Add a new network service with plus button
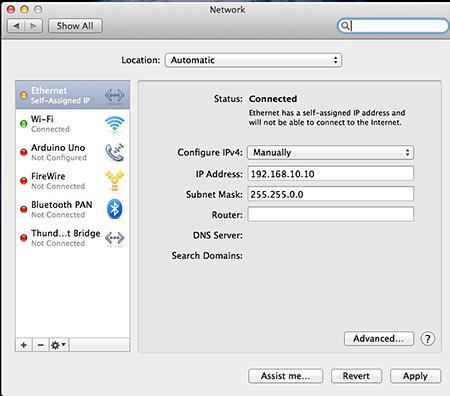The image size is (450, 396). pos(24,345)
